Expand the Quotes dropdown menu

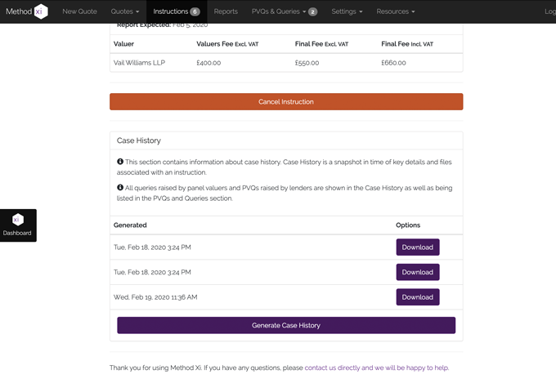tap(125, 11)
